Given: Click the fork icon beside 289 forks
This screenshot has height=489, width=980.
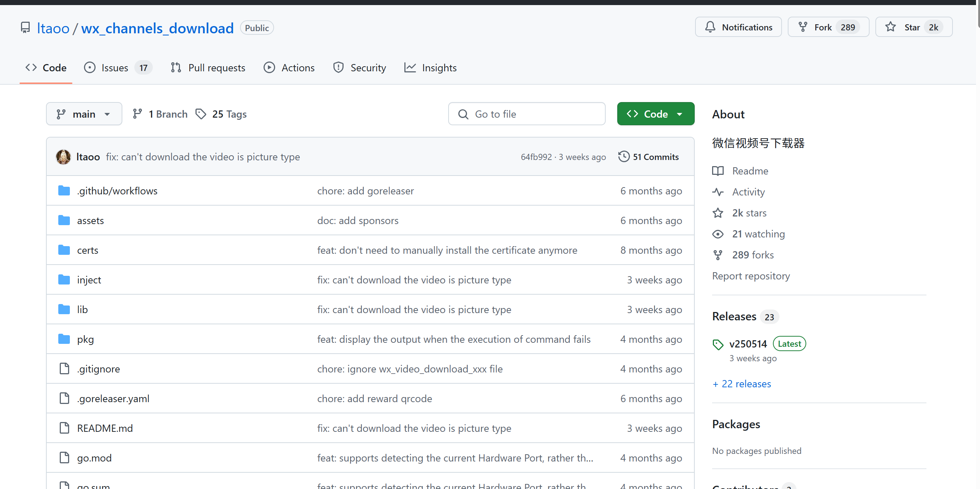Looking at the screenshot, I should [718, 255].
